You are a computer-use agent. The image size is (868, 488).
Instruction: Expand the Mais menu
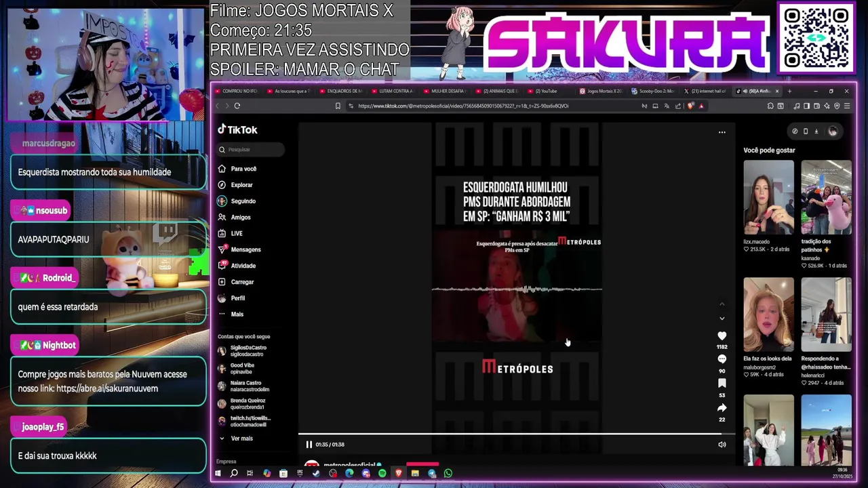coord(231,314)
